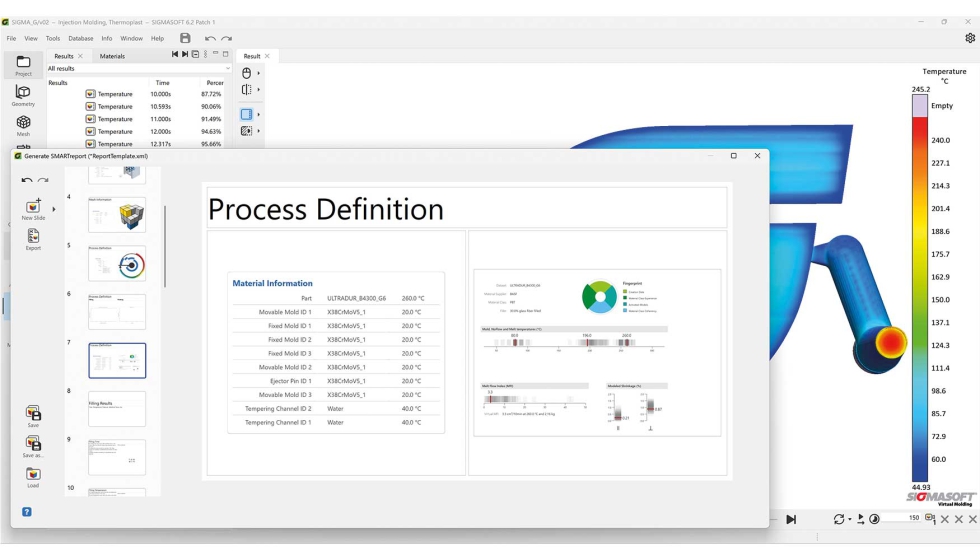Select slide 4 thumbnail

tap(117, 214)
